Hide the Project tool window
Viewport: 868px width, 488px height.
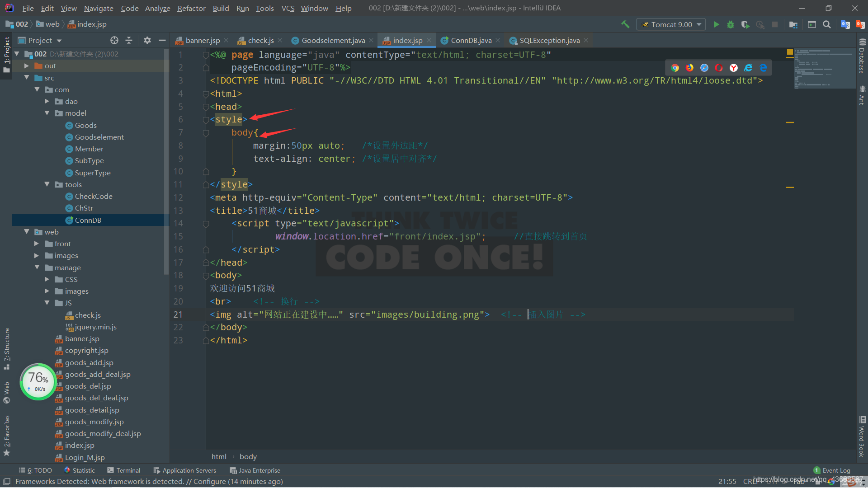tap(162, 40)
